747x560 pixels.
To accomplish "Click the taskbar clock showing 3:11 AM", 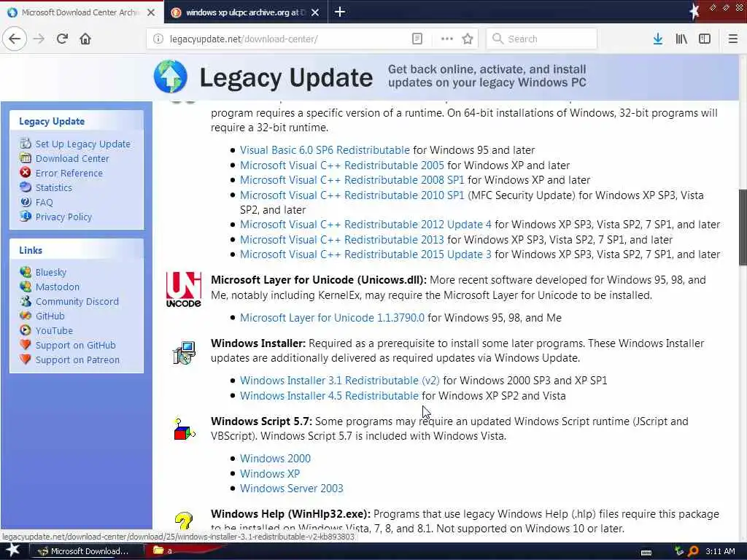I will tap(720, 551).
